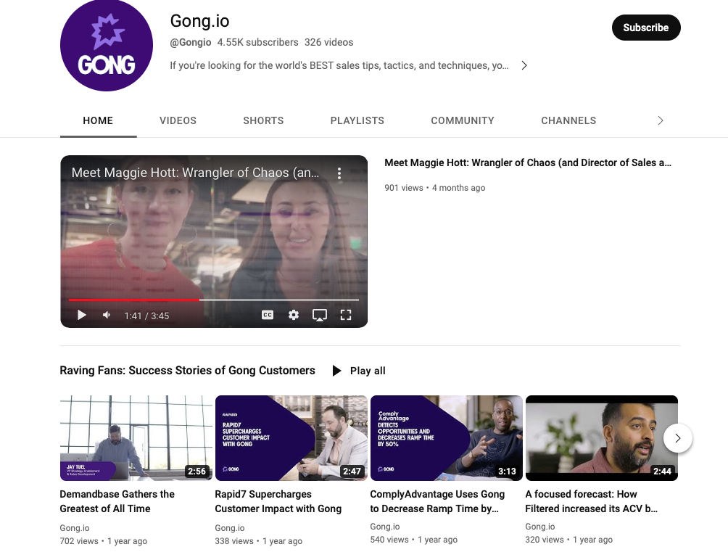Viewport: 728px width, 560px height.
Task: Click the AirPlay cast icon
Action: point(320,316)
